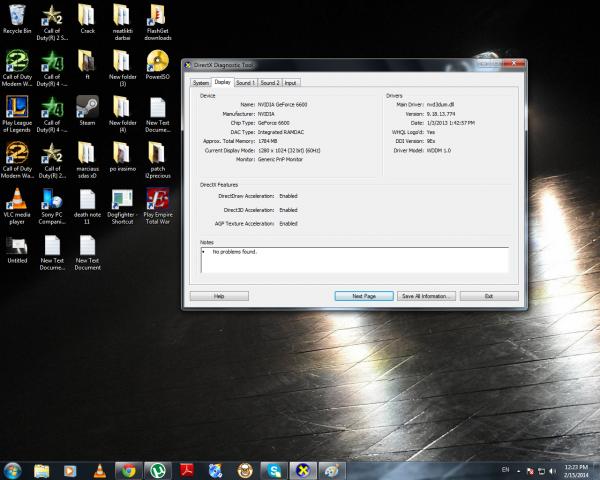Open the Windows Start menu
The width and height of the screenshot is (600, 480).
click(13, 469)
